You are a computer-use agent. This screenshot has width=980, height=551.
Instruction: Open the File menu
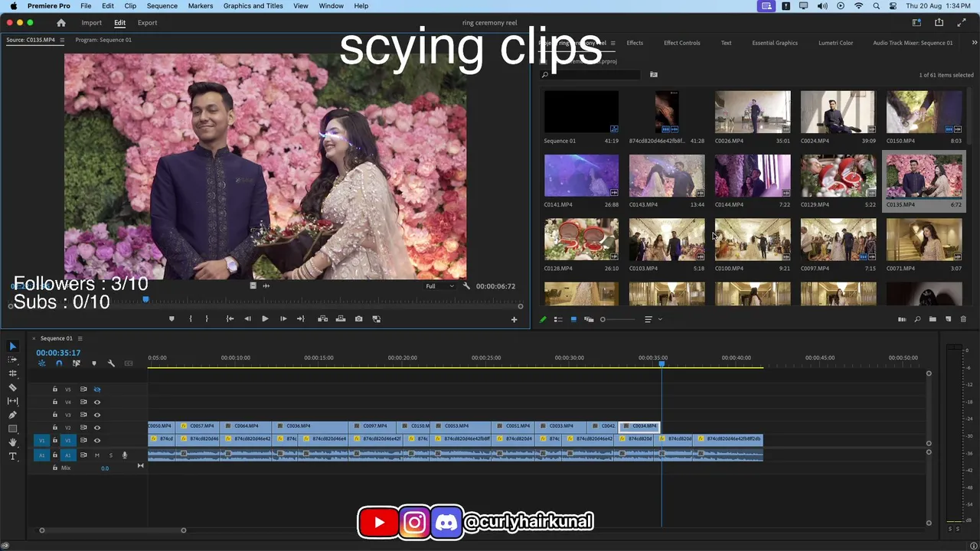point(86,6)
